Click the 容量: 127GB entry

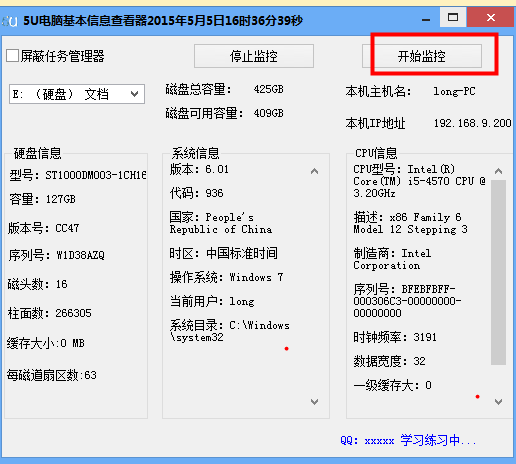coord(42,199)
